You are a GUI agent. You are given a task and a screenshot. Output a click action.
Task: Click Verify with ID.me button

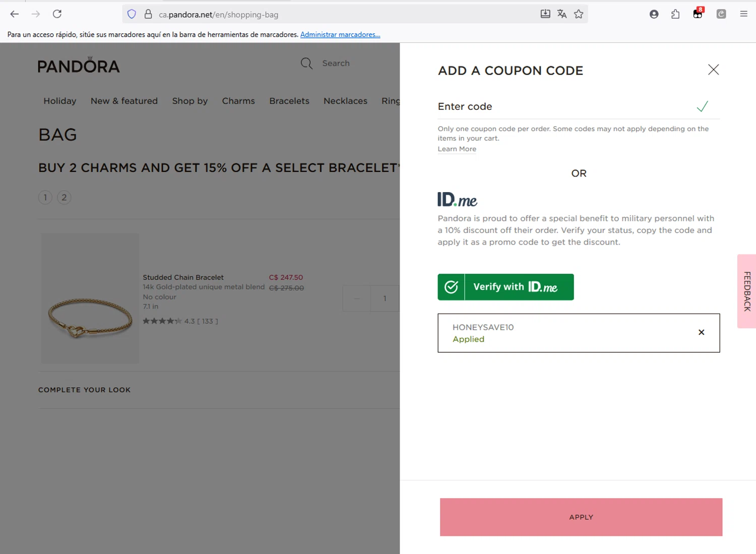pyautogui.click(x=506, y=287)
